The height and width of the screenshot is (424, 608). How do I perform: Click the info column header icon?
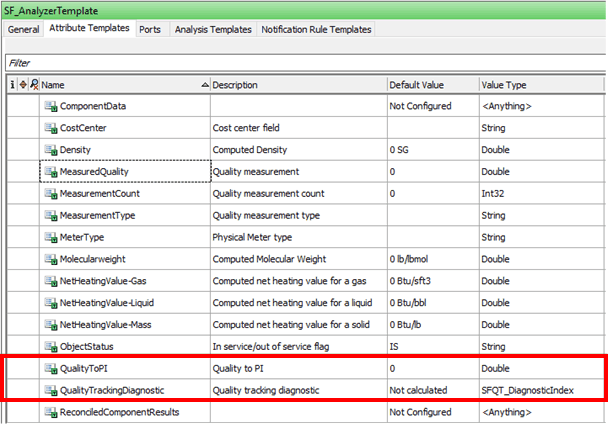(12, 85)
